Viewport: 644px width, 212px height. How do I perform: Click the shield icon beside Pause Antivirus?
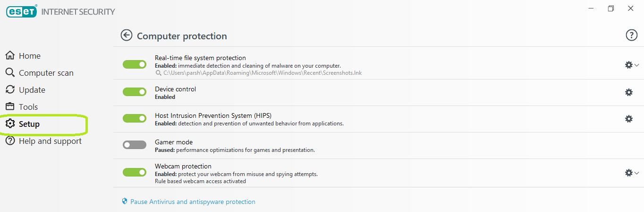125,202
